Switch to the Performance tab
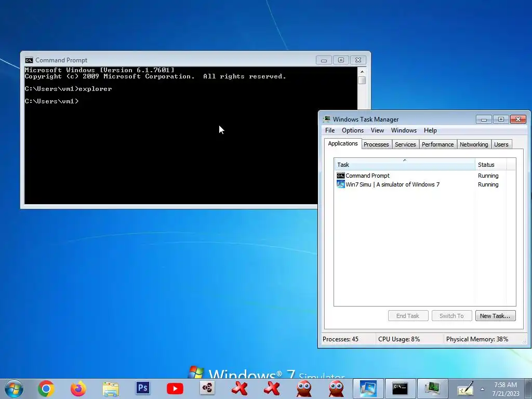This screenshot has height=399, width=532. pyautogui.click(x=437, y=144)
